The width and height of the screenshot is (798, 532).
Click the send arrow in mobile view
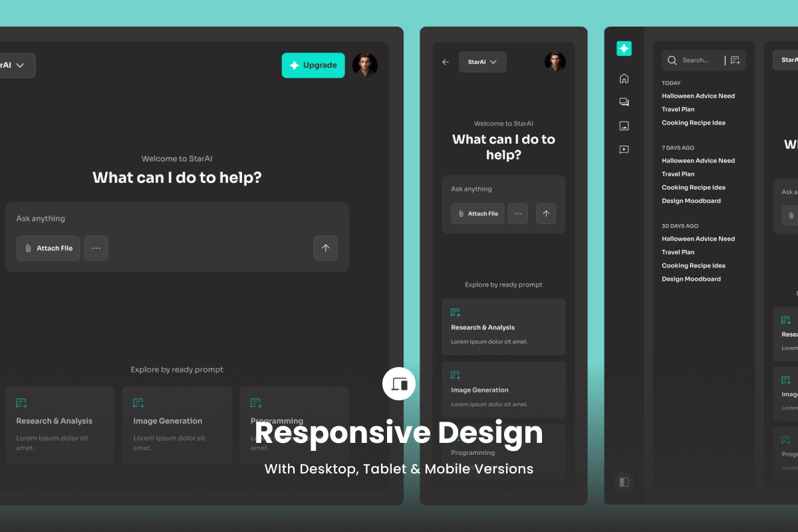[546, 213]
